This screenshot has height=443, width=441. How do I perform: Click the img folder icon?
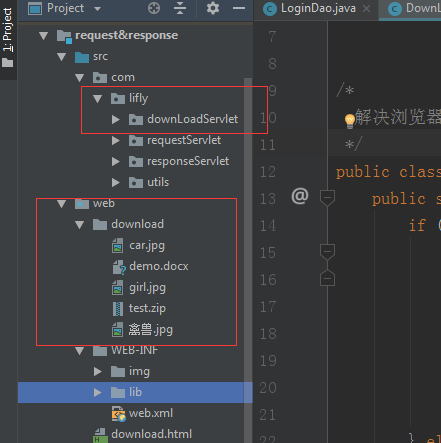pos(118,371)
